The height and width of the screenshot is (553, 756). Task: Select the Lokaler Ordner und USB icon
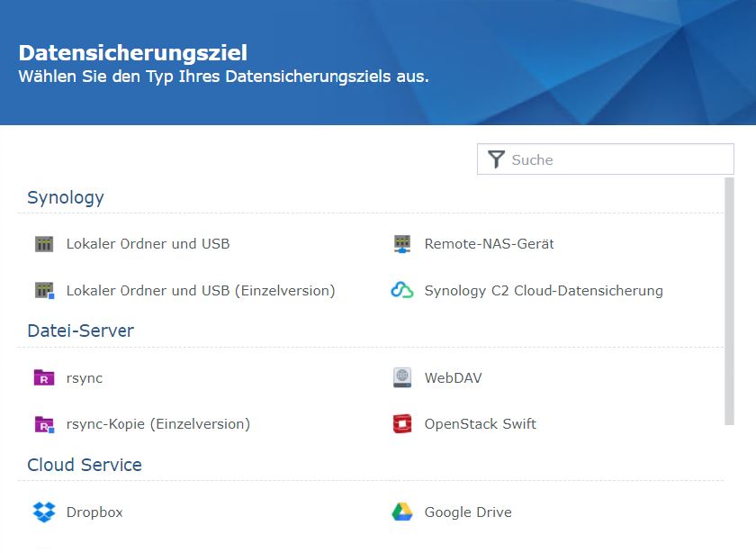pyautogui.click(x=42, y=243)
